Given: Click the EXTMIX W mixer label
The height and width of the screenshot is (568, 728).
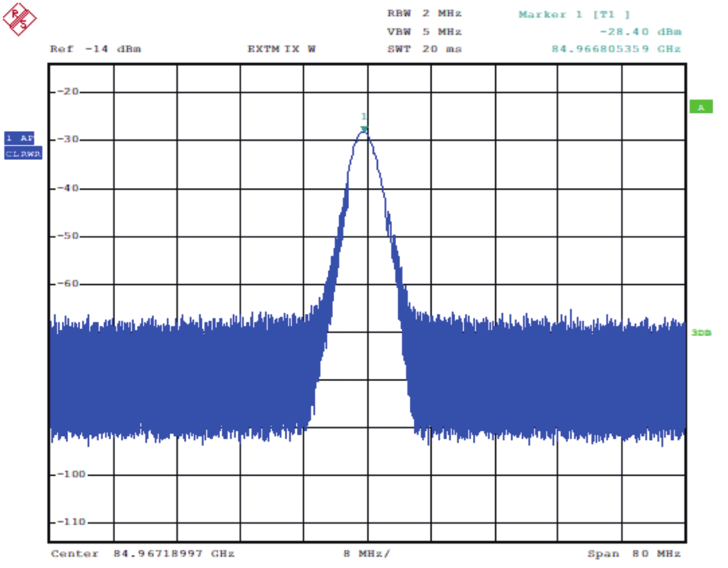Looking at the screenshot, I should click(x=281, y=49).
